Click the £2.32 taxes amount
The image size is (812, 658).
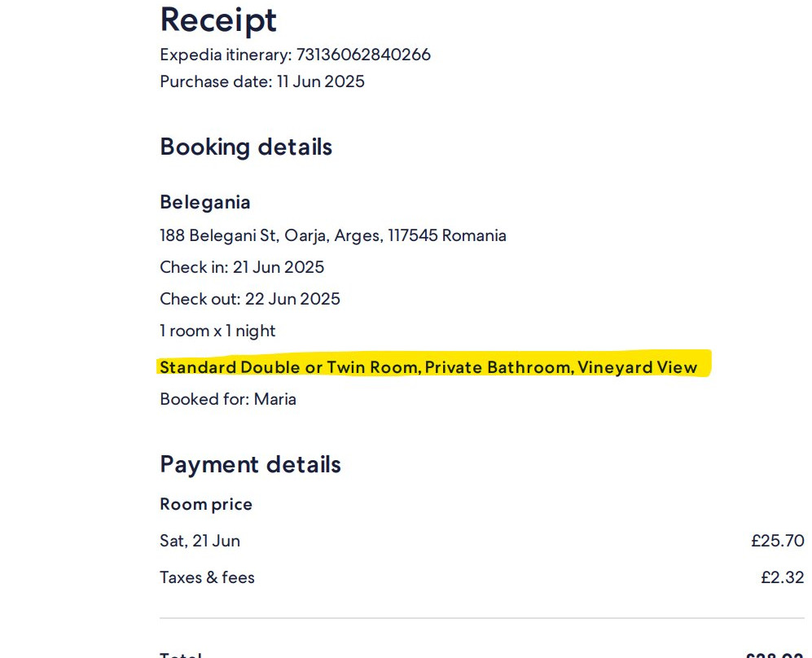782,577
